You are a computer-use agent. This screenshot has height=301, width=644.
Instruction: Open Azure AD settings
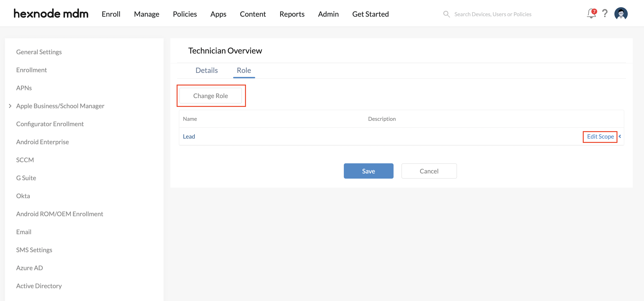point(29,268)
